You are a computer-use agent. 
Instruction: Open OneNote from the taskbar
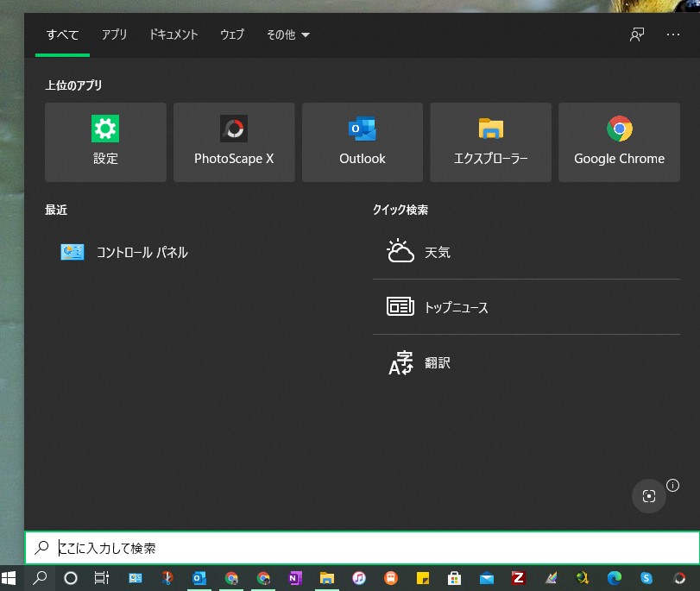[x=295, y=578]
